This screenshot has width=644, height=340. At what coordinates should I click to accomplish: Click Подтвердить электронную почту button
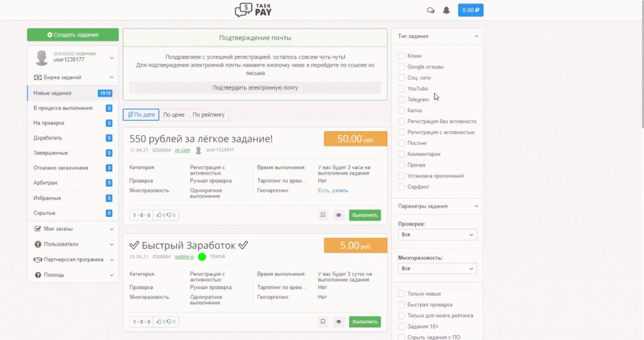pyautogui.click(x=255, y=88)
